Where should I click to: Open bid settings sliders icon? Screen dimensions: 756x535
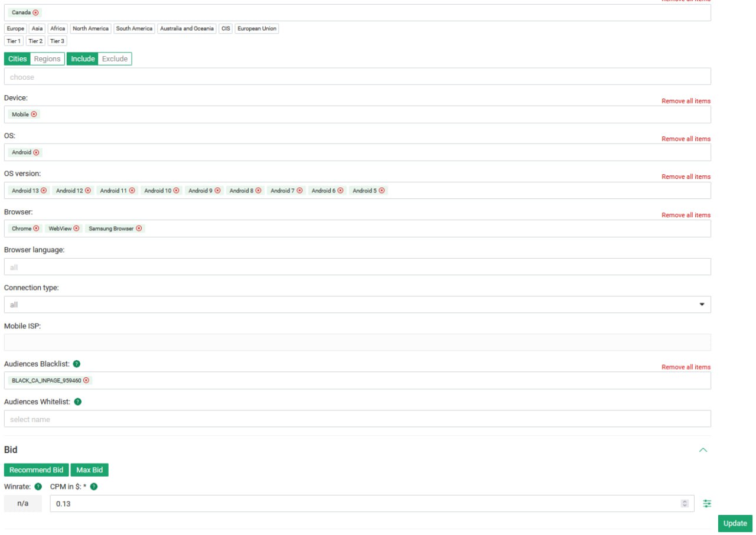(707, 504)
